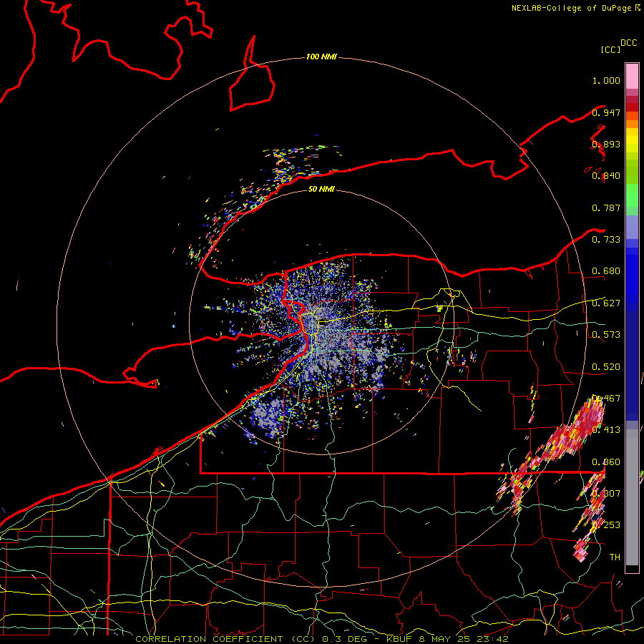Click the 100 NMI range ring label
The width and height of the screenshot is (644, 644).
(321, 57)
